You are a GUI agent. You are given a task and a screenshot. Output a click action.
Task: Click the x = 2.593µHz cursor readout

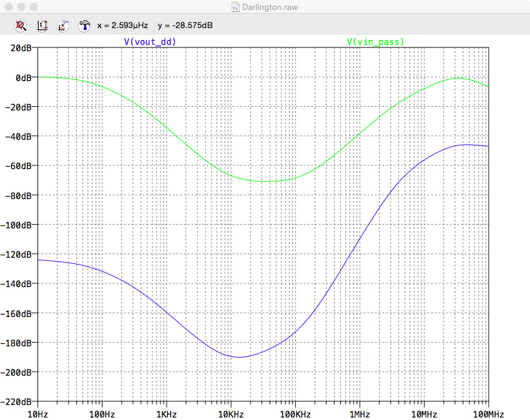coord(123,26)
